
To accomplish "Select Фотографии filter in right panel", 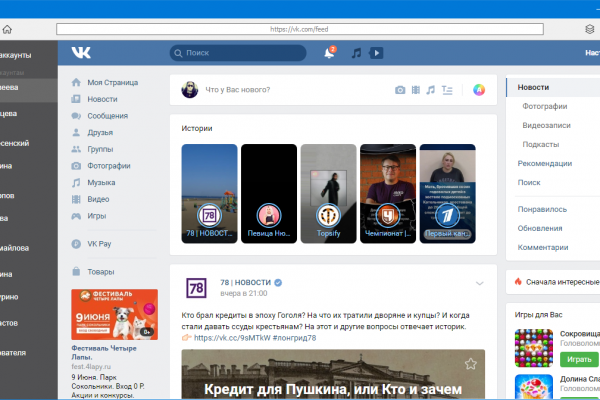I will pyautogui.click(x=545, y=106).
